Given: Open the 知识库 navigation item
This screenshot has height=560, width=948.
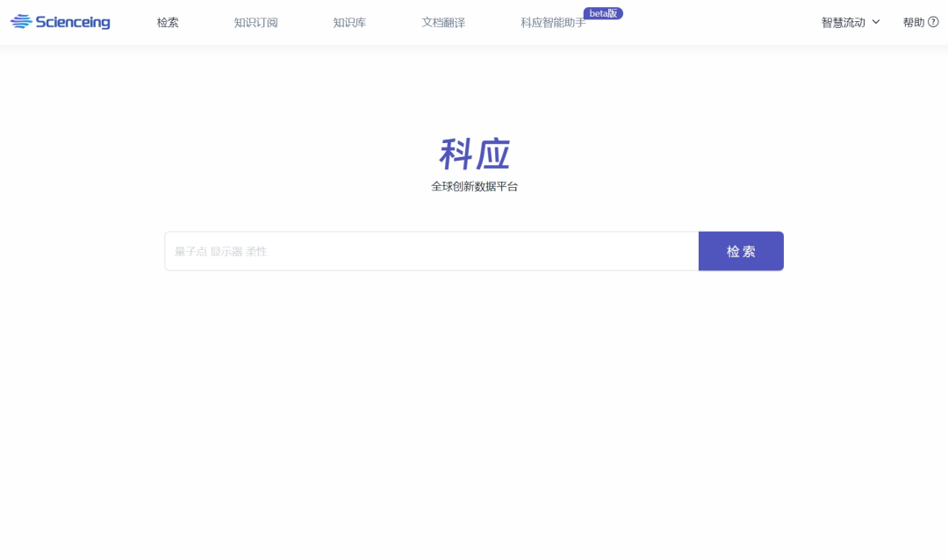Looking at the screenshot, I should point(349,23).
